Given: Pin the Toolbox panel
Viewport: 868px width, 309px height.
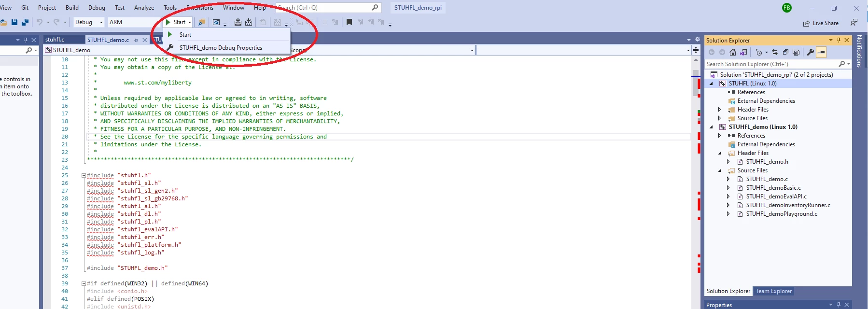Looking at the screenshot, I should 26,40.
